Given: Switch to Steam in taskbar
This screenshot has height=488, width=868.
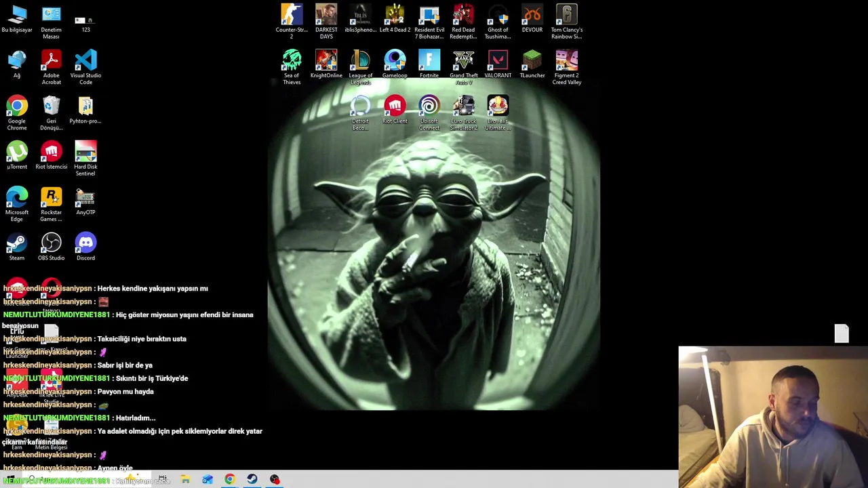Looking at the screenshot, I should 252,480.
